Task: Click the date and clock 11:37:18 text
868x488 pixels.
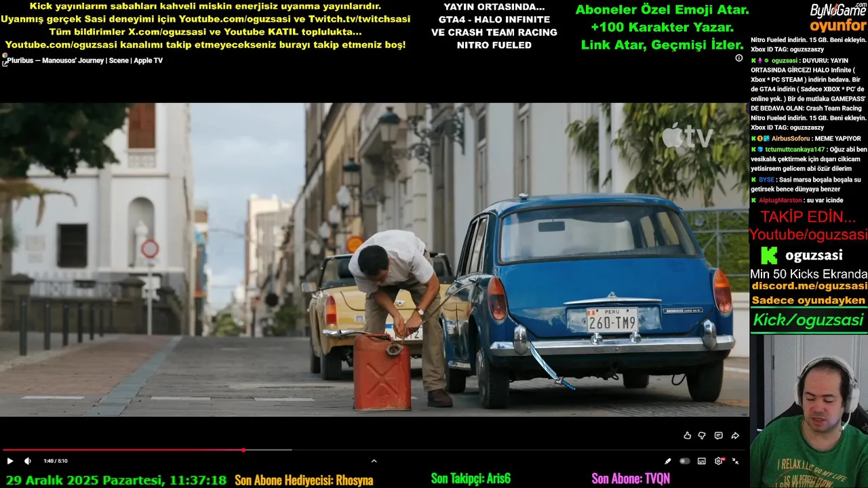Action: (x=116, y=480)
